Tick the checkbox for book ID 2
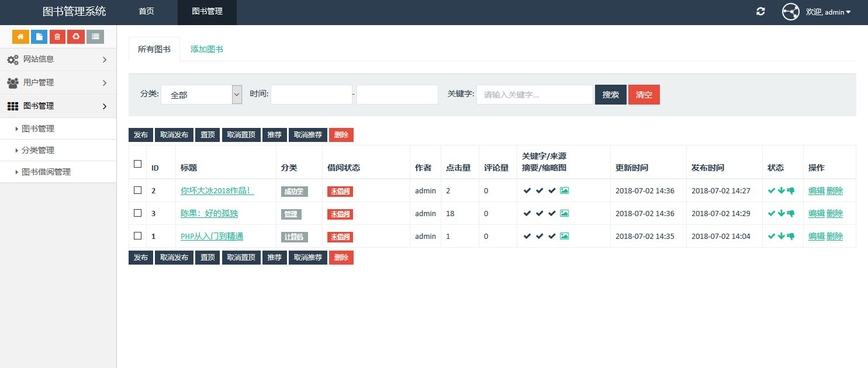 click(x=138, y=190)
